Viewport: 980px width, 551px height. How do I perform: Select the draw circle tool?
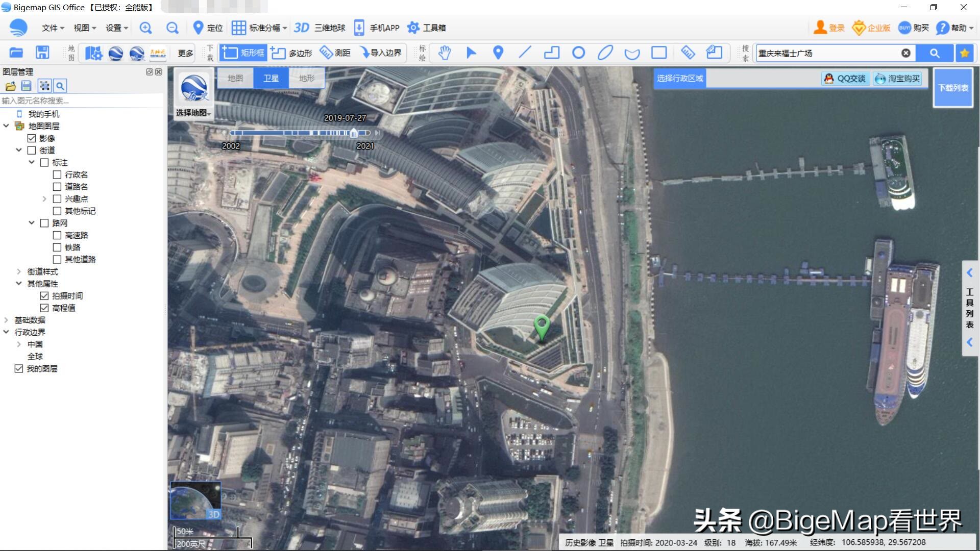pyautogui.click(x=578, y=53)
